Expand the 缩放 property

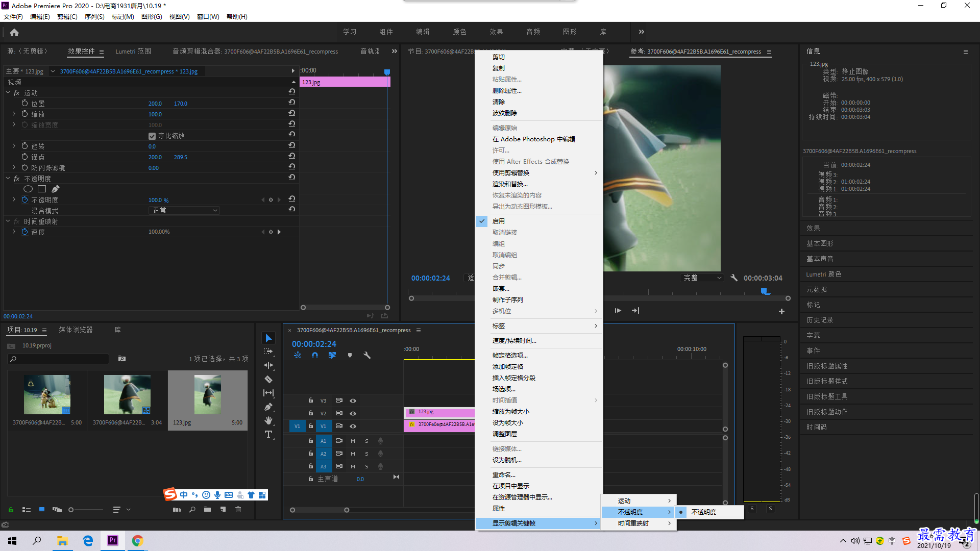[x=14, y=114]
